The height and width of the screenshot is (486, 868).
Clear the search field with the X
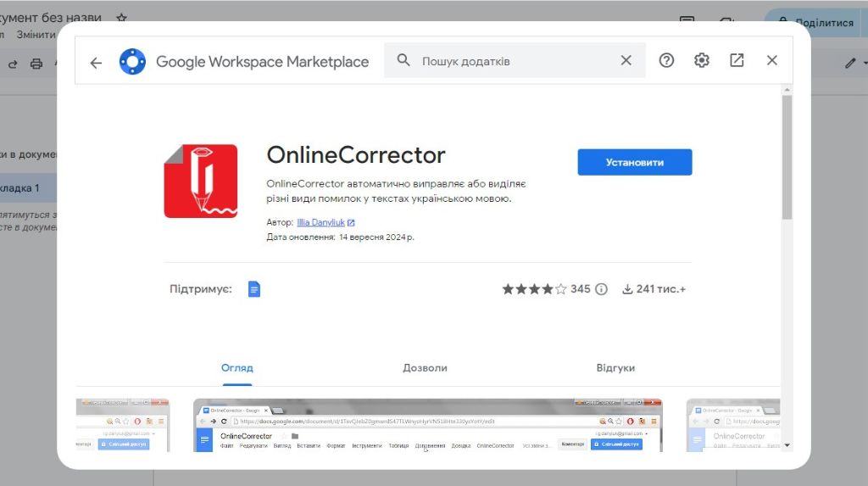[x=626, y=60]
